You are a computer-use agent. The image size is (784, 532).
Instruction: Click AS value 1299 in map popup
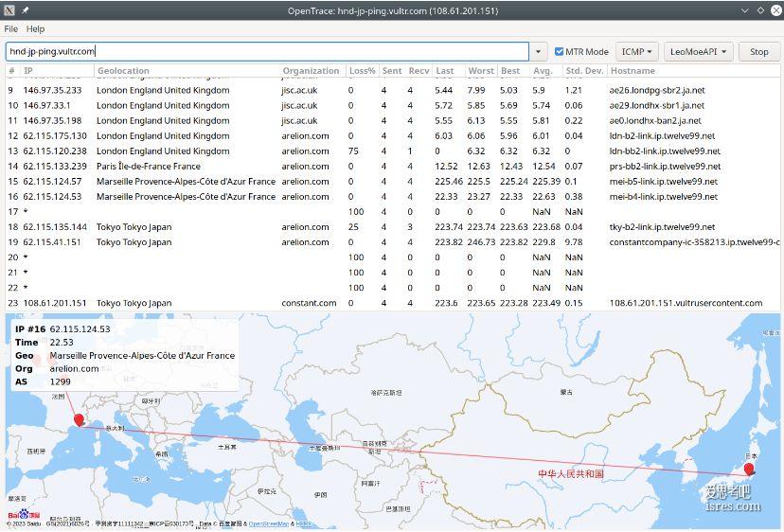click(60, 381)
